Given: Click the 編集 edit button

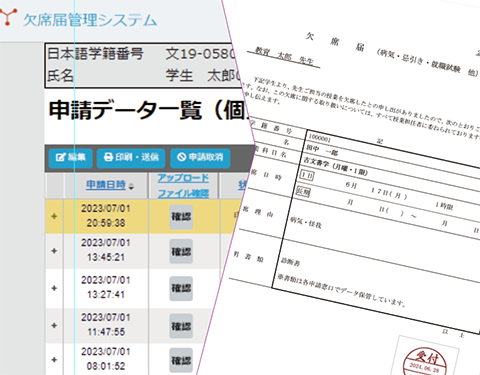Looking at the screenshot, I should click(x=71, y=158).
